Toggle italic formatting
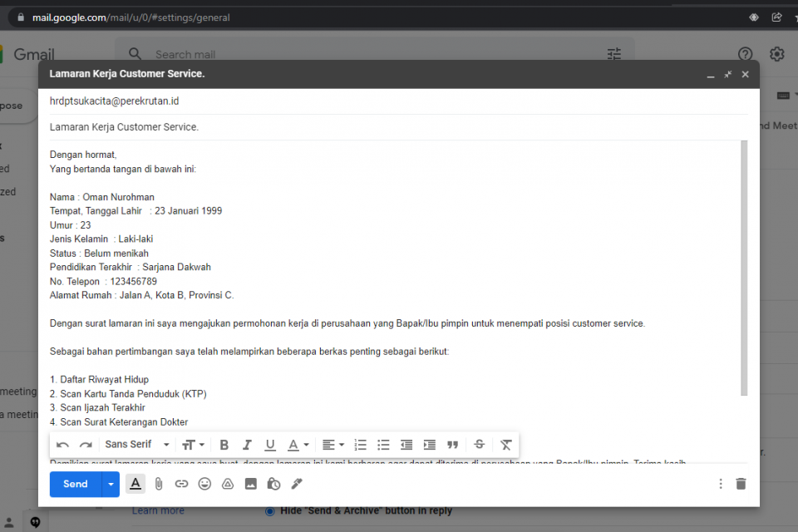 click(247, 445)
